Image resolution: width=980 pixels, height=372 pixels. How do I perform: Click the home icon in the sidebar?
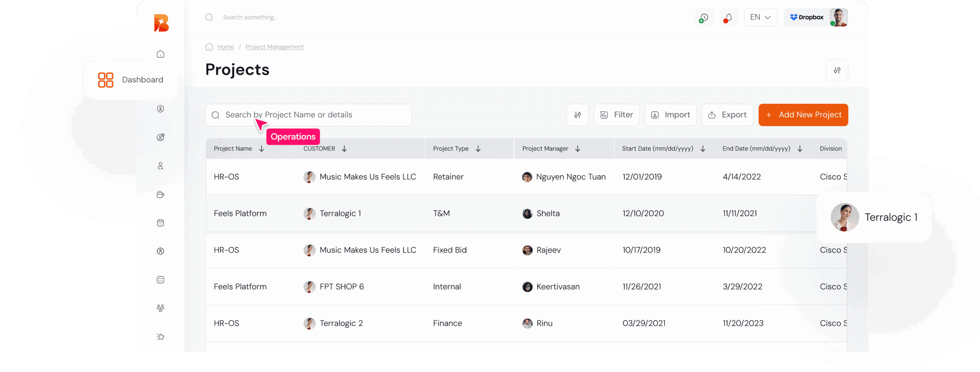[x=160, y=54]
